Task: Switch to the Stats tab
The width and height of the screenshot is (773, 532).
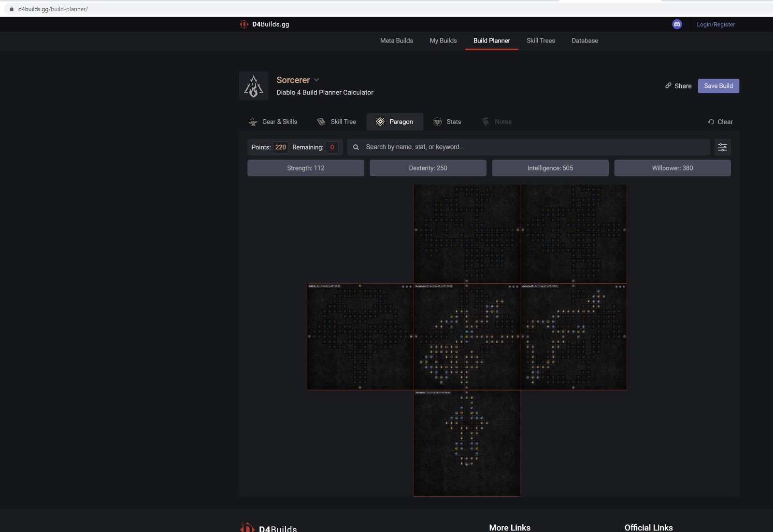Action: click(447, 122)
